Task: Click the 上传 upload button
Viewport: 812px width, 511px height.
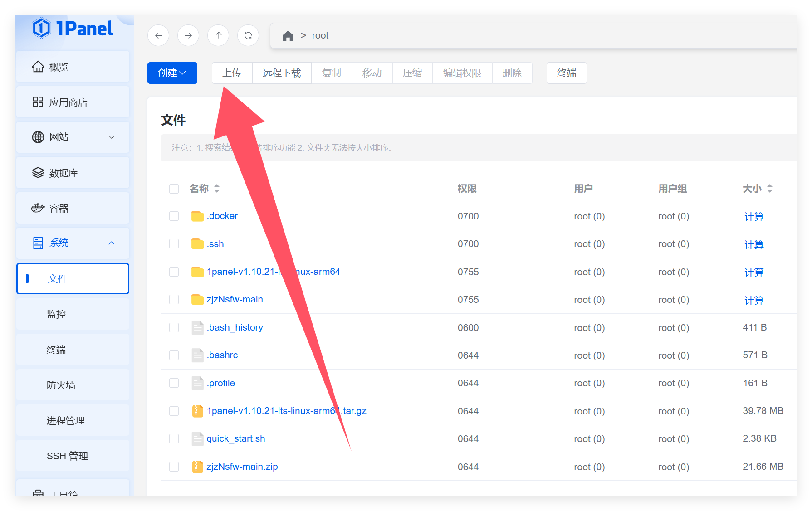Action: click(x=232, y=73)
